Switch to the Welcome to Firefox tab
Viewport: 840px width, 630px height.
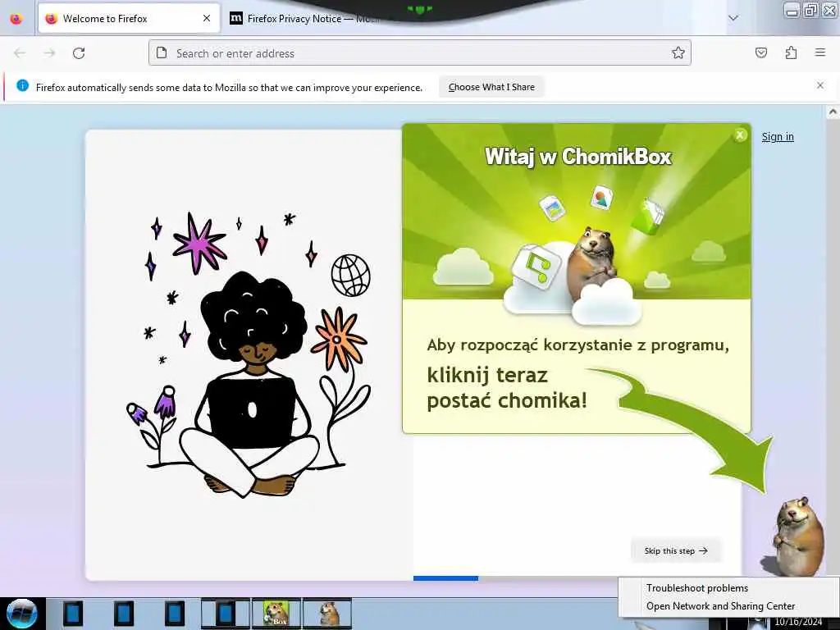coord(129,18)
